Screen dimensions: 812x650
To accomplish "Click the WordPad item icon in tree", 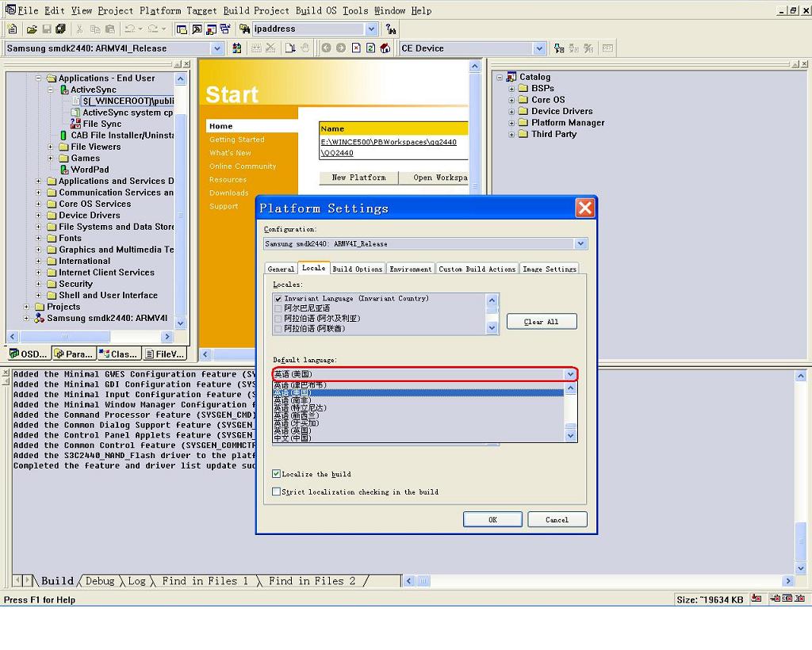I will pyautogui.click(x=64, y=170).
